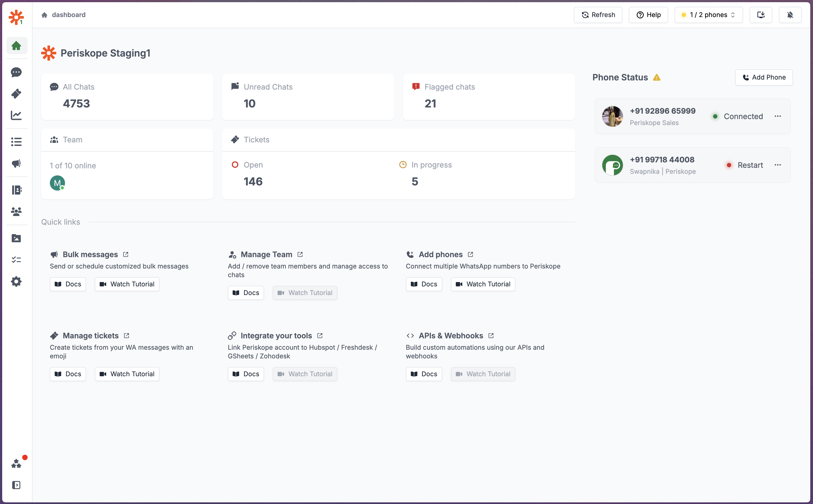Open the Settings gear sidebar icon
Image resolution: width=813 pixels, height=504 pixels.
tap(16, 282)
